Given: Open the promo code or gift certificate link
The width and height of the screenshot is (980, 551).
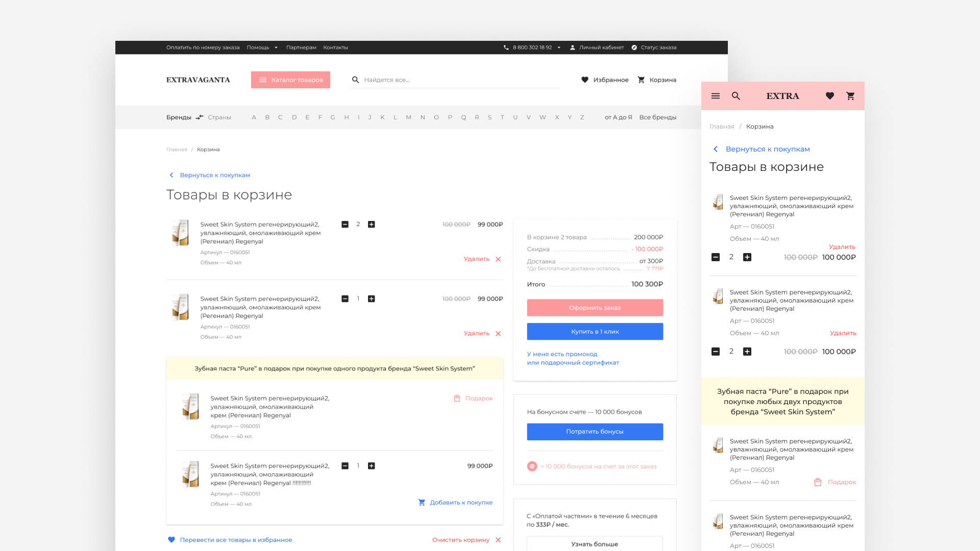Looking at the screenshot, I should coord(573,358).
